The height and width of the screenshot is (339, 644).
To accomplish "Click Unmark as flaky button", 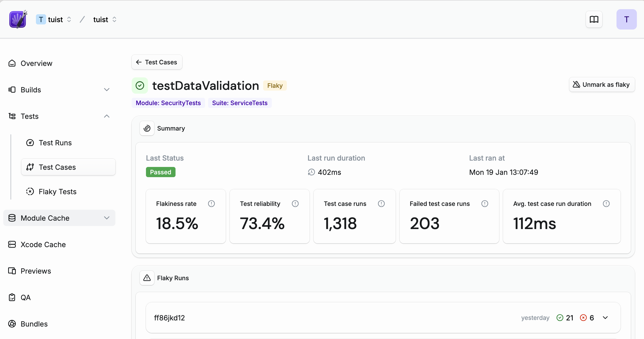I will 601,84.
